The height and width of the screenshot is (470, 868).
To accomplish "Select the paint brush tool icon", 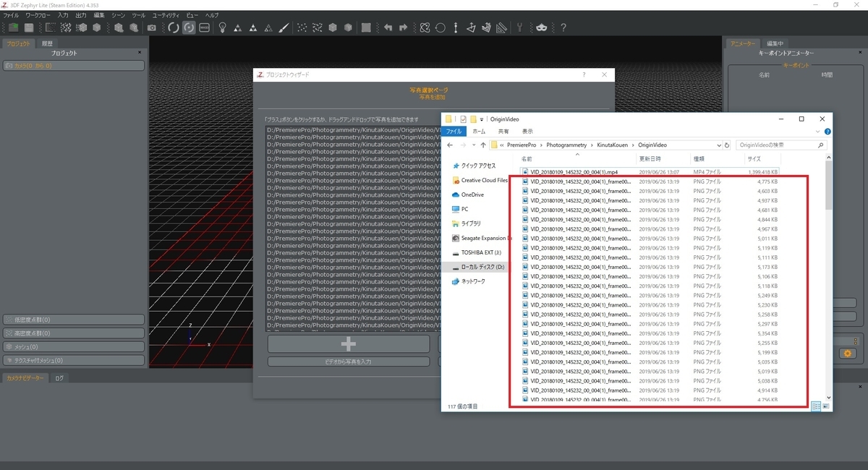I will pos(284,27).
